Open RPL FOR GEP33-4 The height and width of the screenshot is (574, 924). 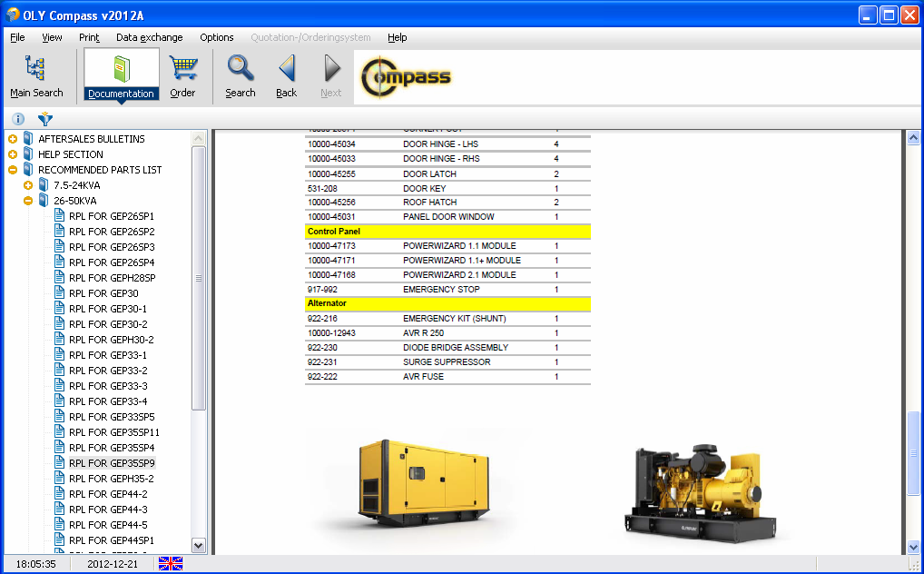click(x=108, y=401)
